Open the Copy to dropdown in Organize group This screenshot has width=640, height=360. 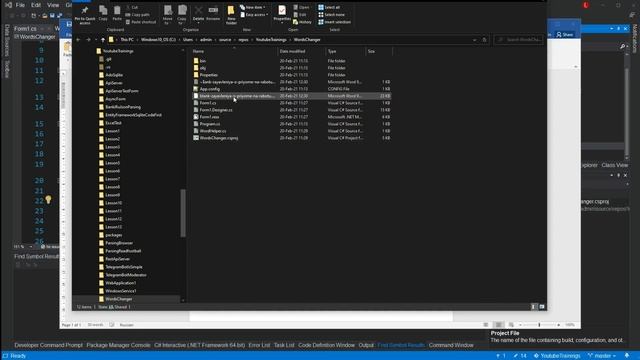tap(182, 15)
